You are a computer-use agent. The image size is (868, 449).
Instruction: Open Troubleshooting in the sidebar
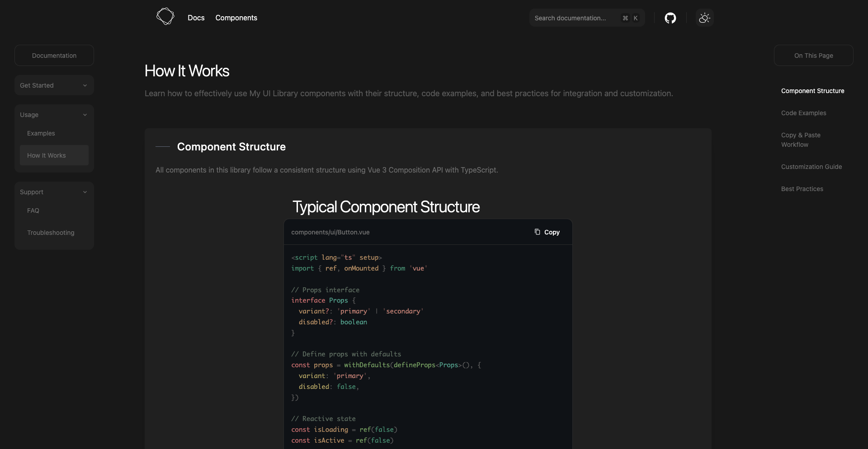click(54, 233)
